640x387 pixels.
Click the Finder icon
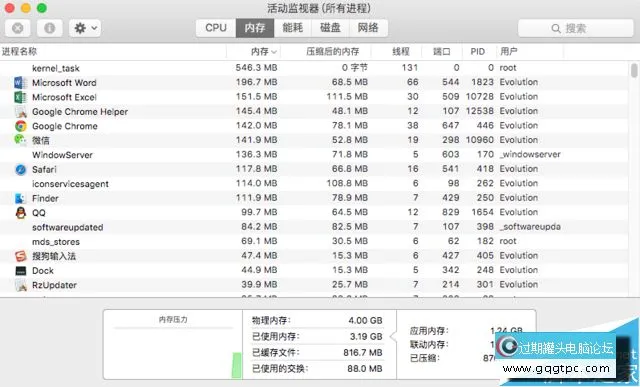pyautogui.click(x=20, y=198)
